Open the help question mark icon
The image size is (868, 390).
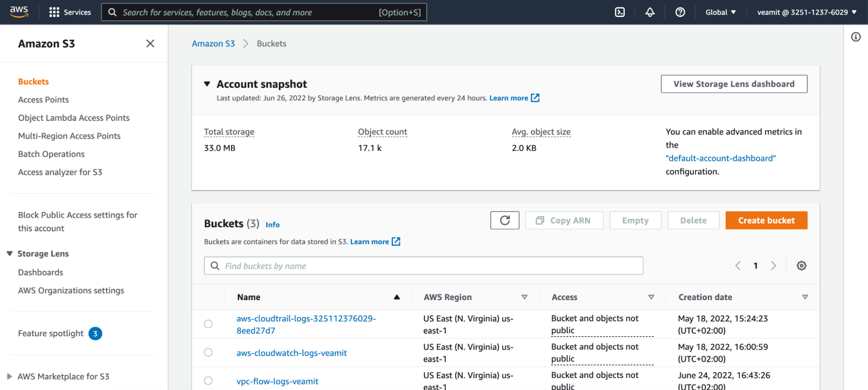(x=680, y=12)
